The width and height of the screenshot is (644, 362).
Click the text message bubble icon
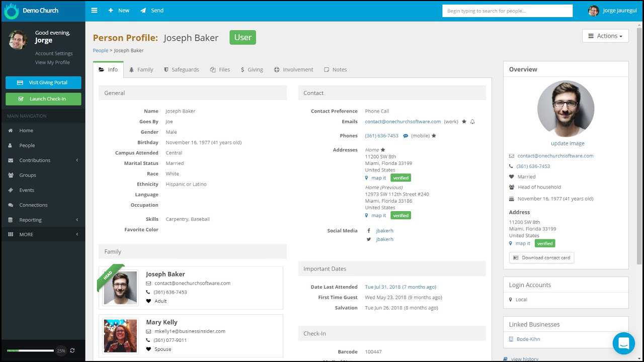(x=406, y=136)
